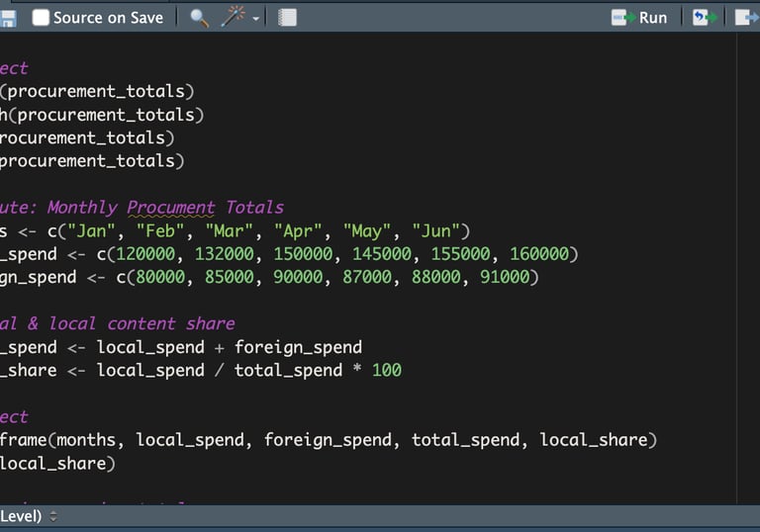Click the "Jan" string in months vector
760x532 pixels.
pos(91,231)
